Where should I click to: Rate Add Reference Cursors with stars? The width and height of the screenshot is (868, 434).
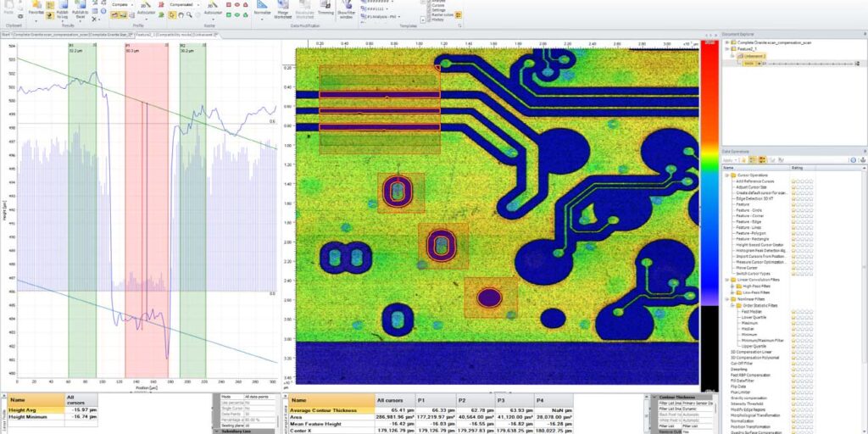[x=802, y=181]
